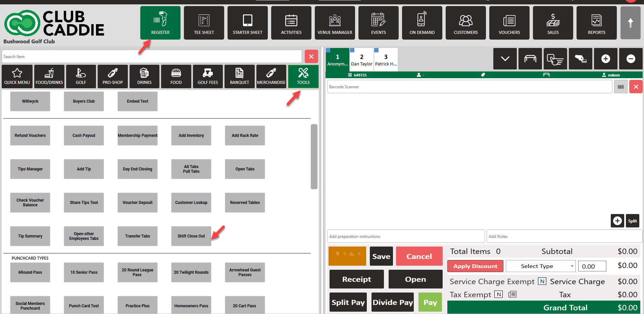The width and height of the screenshot is (644, 314).
Task: Toggle the Service Charge Exempt box
Action: point(542,281)
